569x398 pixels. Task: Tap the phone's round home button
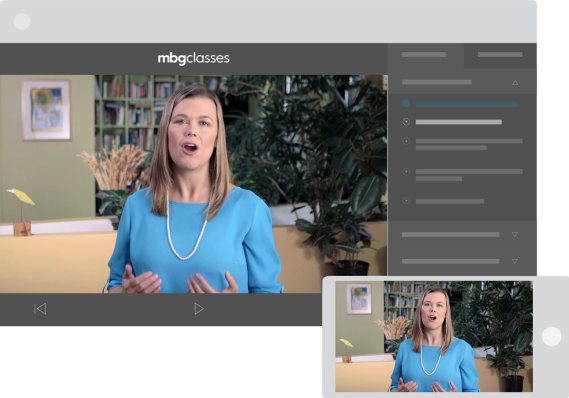[x=552, y=336]
